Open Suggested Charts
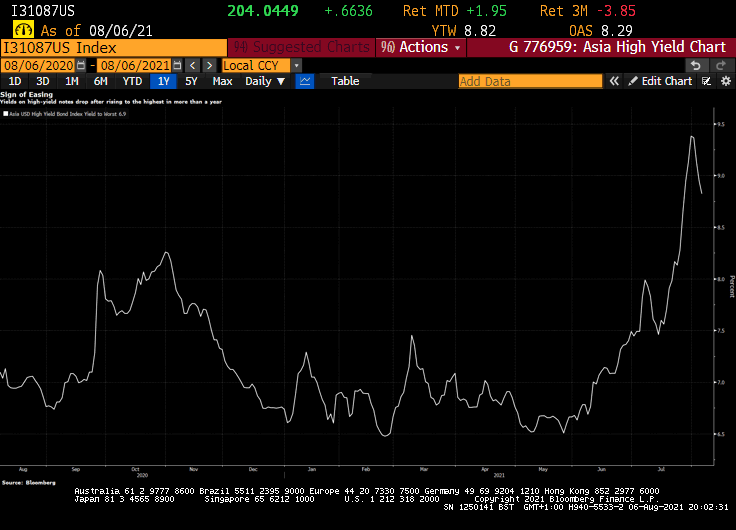This screenshot has width=736, height=530. tap(301, 47)
